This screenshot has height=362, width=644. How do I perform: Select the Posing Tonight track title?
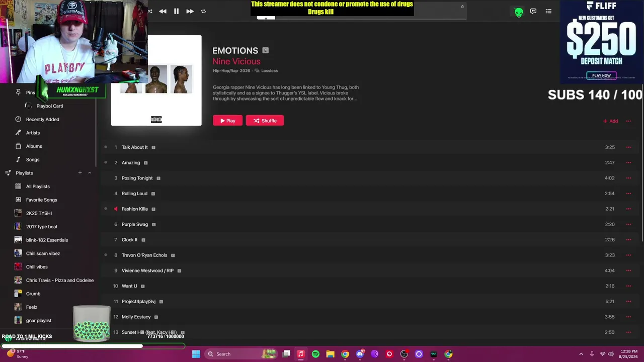point(137,178)
